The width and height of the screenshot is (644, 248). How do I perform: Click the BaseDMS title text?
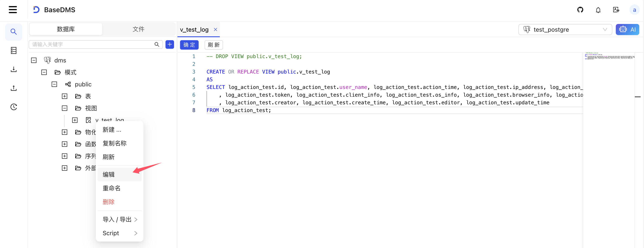pyautogui.click(x=59, y=10)
